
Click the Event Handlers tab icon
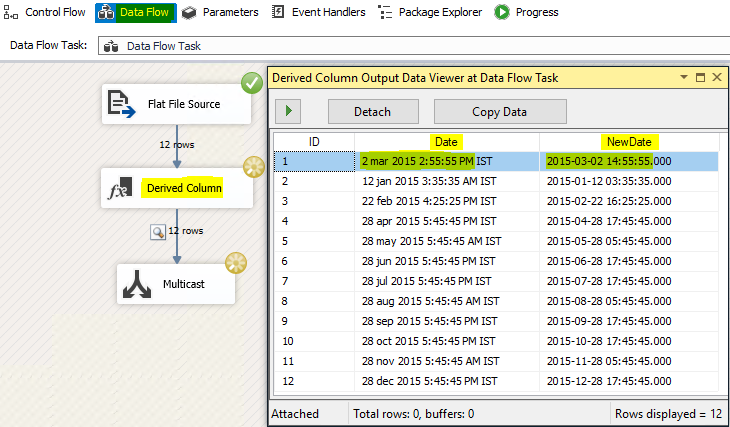click(278, 12)
